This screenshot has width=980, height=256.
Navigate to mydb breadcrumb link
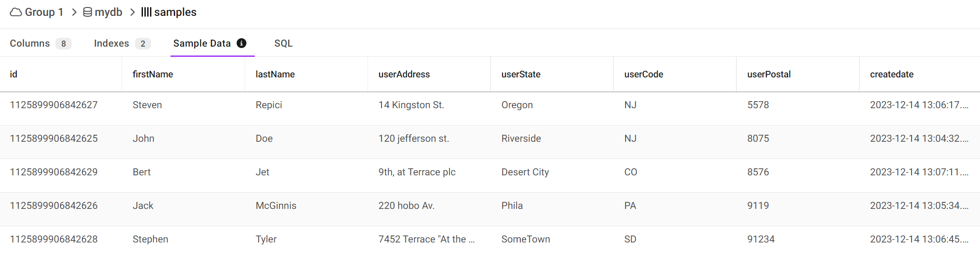[109, 12]
